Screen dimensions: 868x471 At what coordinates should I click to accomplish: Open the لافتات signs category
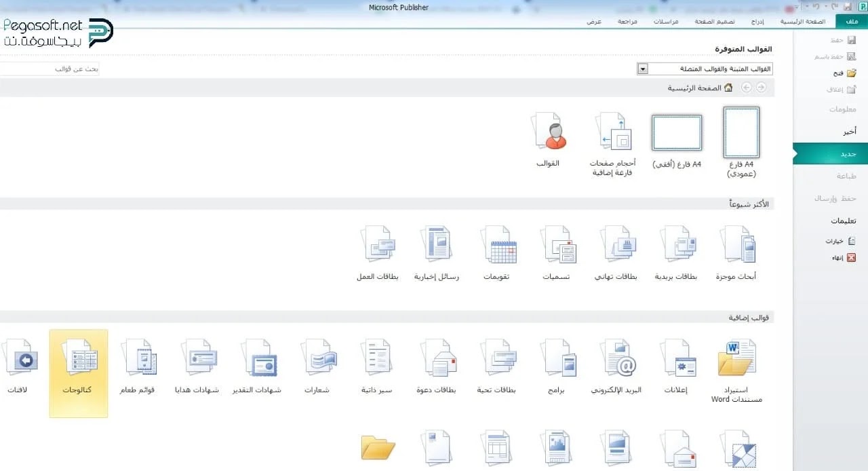pyautogui.click(x=18, y=366)
